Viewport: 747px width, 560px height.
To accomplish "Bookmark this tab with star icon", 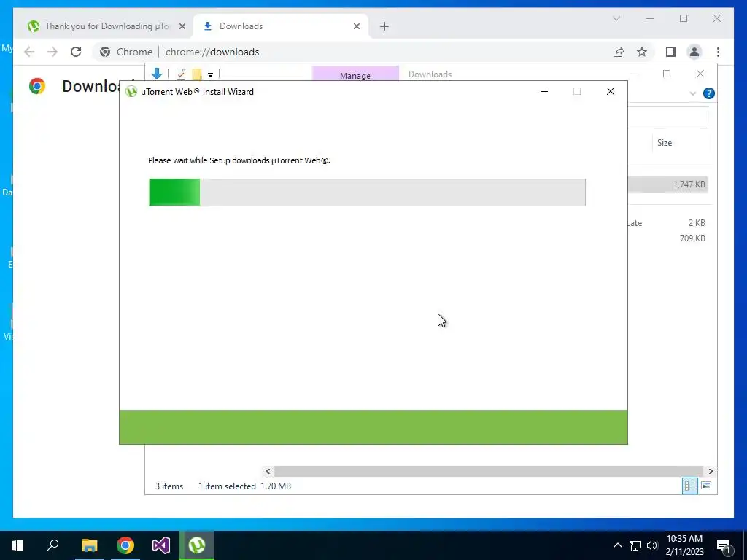I will pos(642,52).
